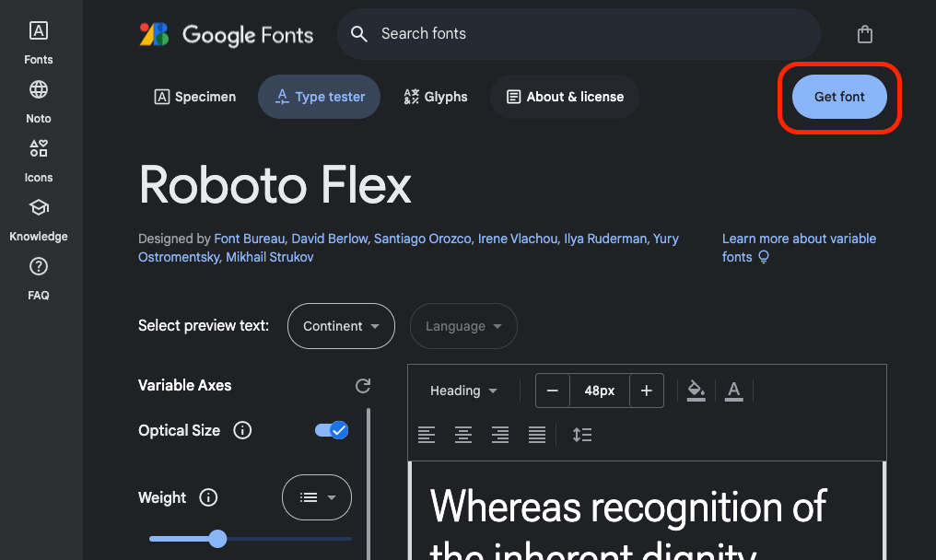Click the background fill color bucket icon
The width and height of the screenshot is (936, 560).
coord(696,391)
